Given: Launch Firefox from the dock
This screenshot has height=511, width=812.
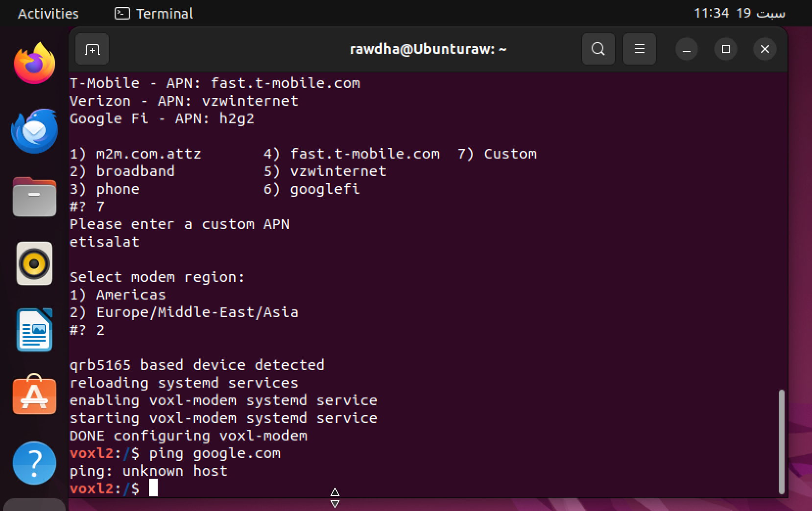Looking at the screenshot, I should [34, 64].
